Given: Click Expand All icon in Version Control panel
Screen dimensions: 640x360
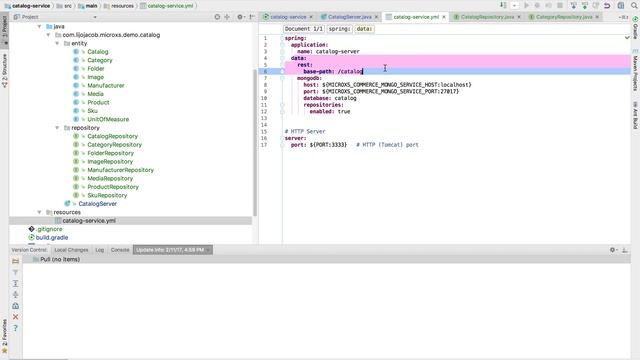Looking at the screenshot, I should 16,283.
